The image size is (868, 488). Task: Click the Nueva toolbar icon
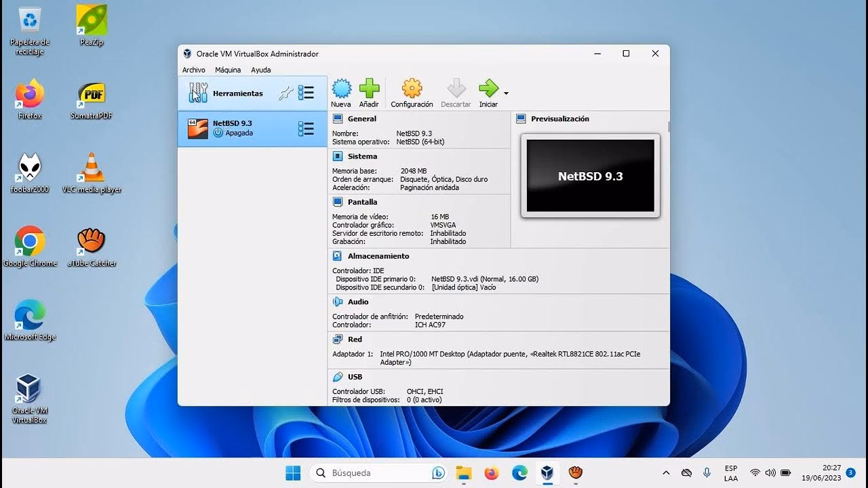click(x=341, y=89)
